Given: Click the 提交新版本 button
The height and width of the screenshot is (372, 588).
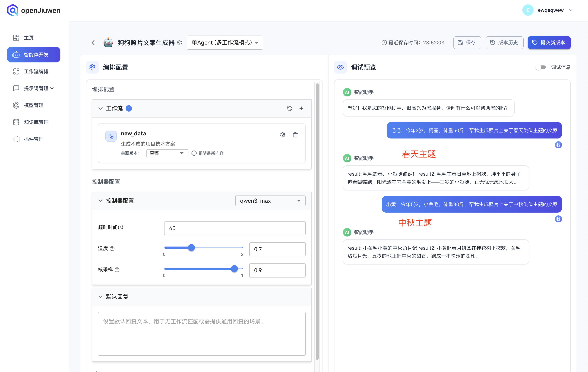Looking at the screenshot, I should tap(549, 43).
